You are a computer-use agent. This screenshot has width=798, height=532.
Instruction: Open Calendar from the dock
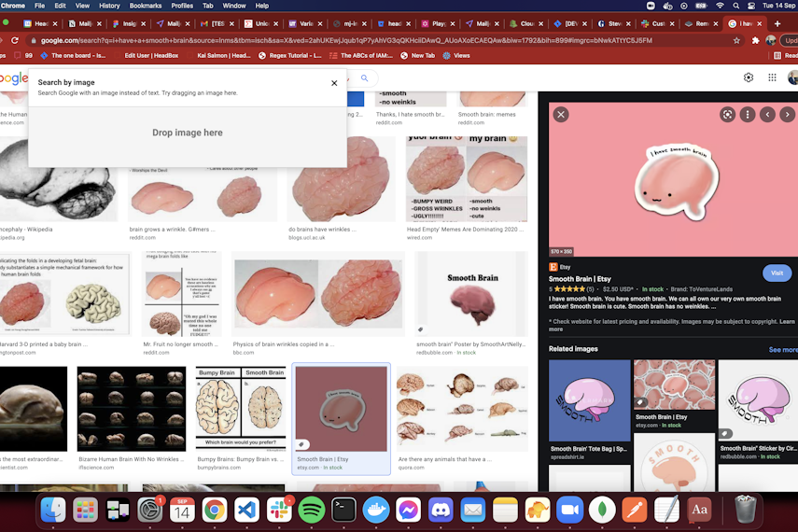click(182, 510)
